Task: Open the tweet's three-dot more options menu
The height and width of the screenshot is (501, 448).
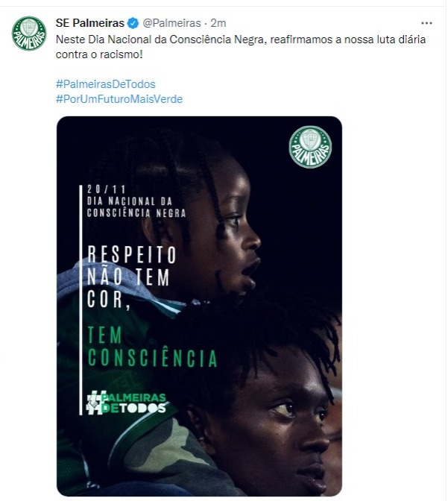Action: pyautogui.click(x=426, y=23)
